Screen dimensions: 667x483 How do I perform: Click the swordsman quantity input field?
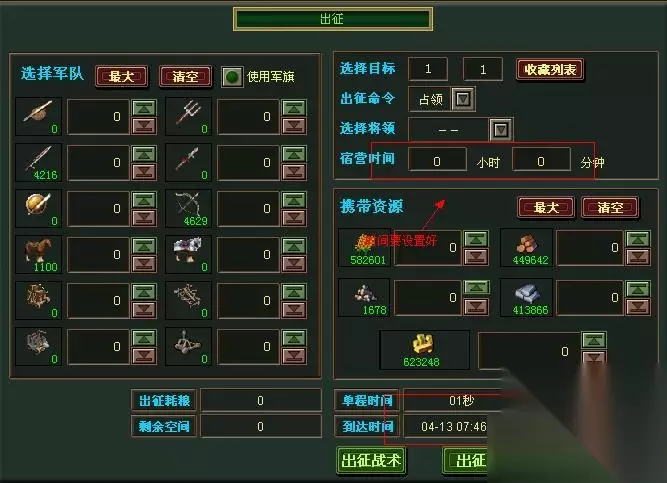click(x=98, y=163)
